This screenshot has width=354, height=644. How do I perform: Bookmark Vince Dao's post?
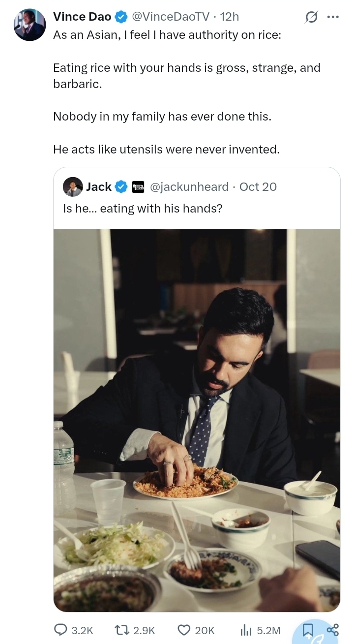coord(308,629)
